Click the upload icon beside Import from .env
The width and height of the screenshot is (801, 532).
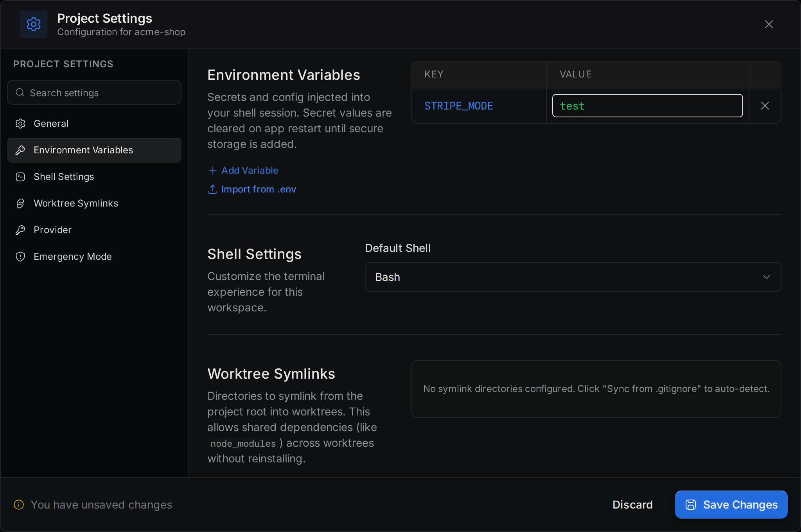pyautogui.click(x=212, y=189)
